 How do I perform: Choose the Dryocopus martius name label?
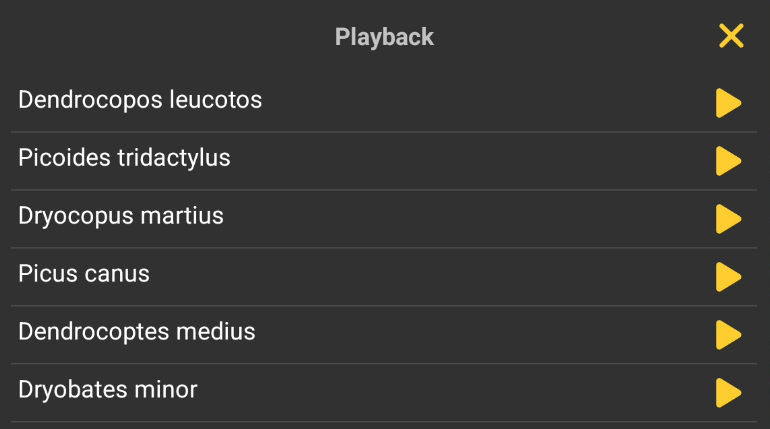pos(121,216)
